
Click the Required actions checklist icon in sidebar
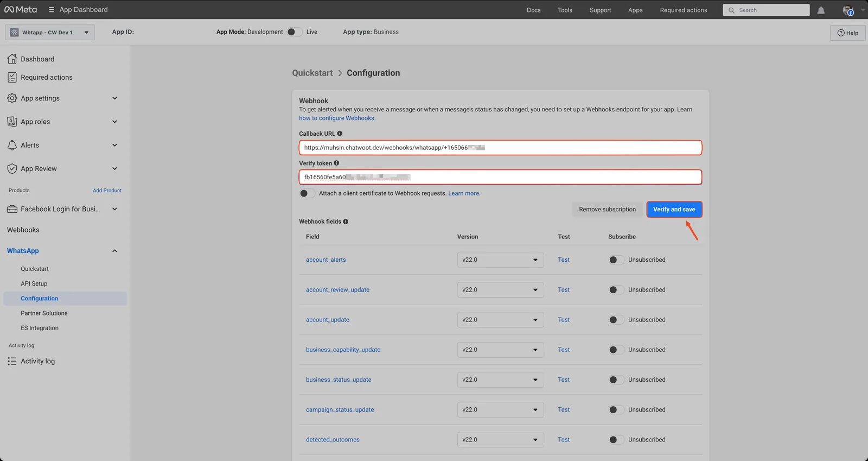12,77
